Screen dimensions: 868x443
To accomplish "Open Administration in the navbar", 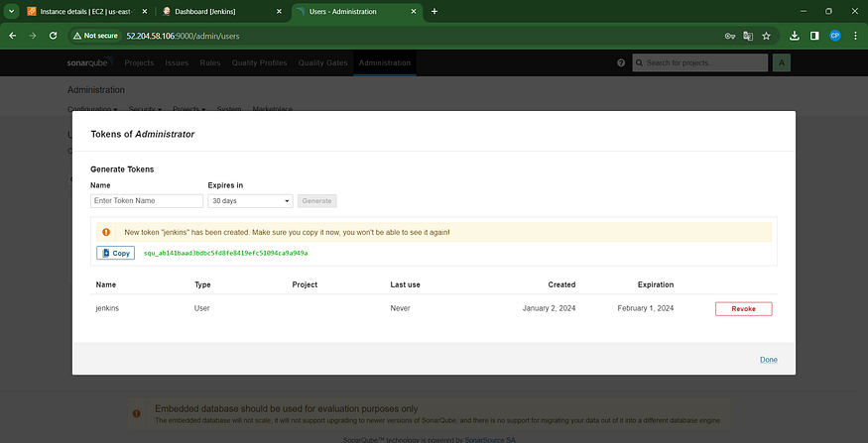I will pos(385,63).
